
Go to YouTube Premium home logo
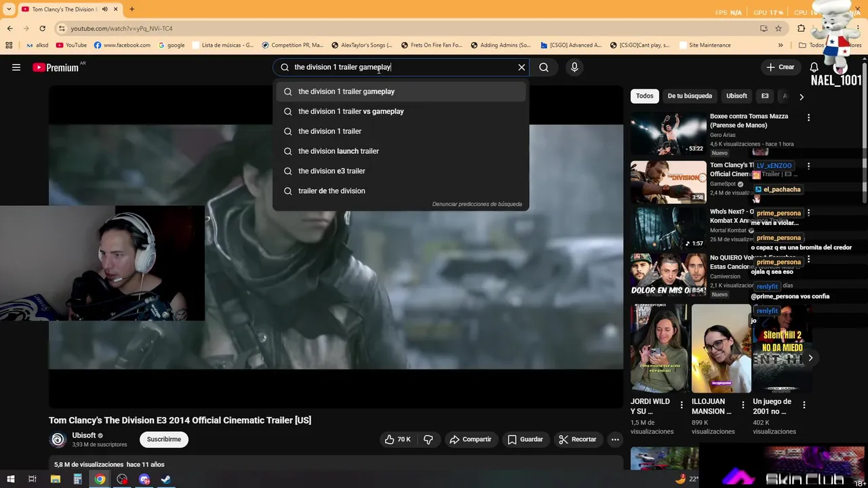coord(56,67)
